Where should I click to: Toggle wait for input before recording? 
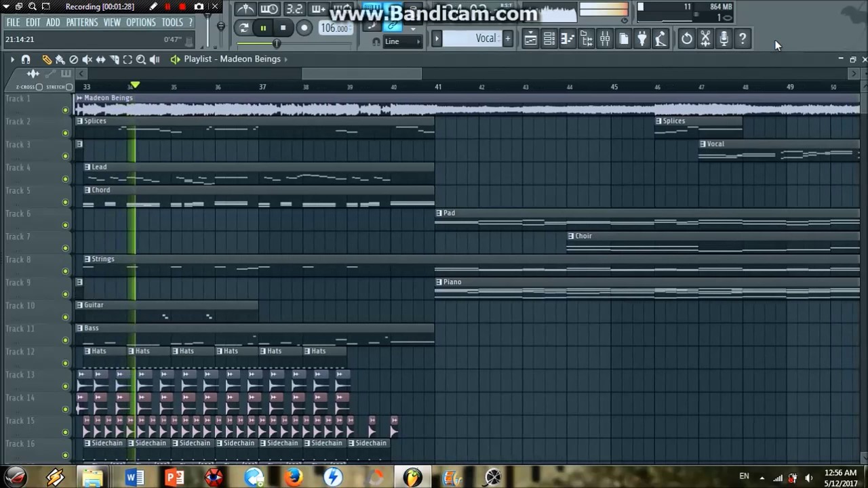tap(269, 9)
